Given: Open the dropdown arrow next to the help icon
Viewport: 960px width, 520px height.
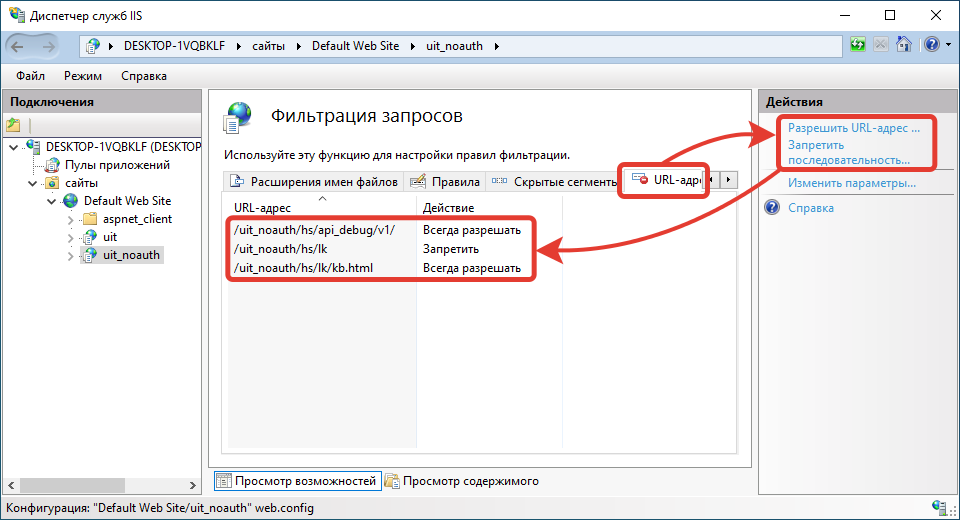Looking at the screenshot, I should click(x=948, y=44).
